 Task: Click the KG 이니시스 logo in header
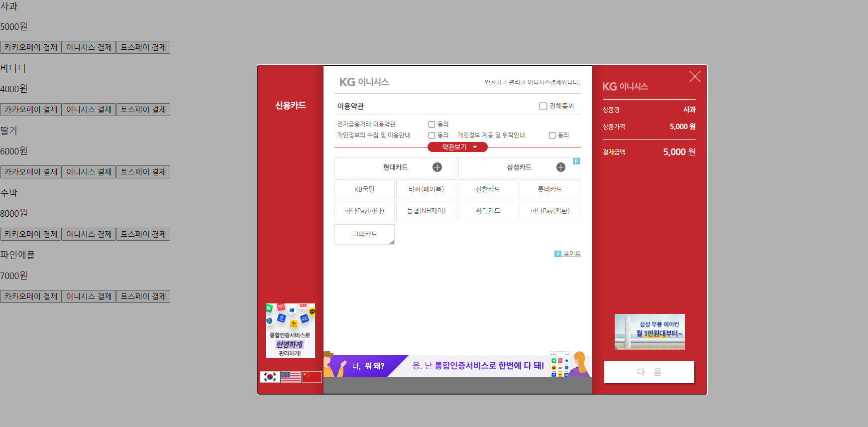click(x=364, y=82)
